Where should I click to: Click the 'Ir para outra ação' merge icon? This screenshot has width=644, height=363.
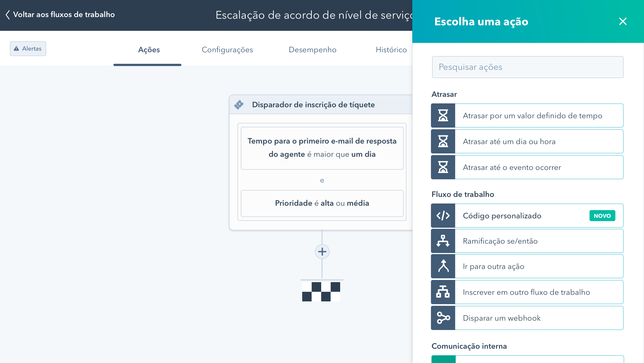(443, 266)
